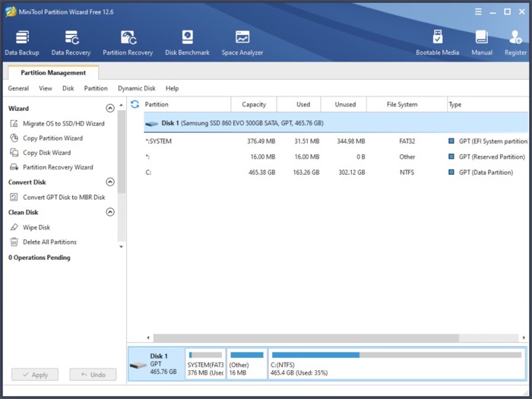Collapse the Wizard section
Viewport: 532px width, 399px height.
click(x=110, y=108)
